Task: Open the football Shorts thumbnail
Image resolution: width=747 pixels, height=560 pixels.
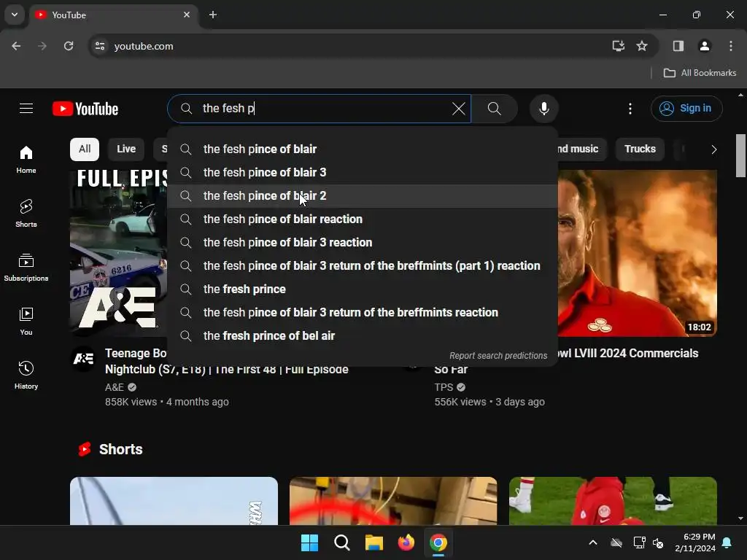Action: pos(613,501)
